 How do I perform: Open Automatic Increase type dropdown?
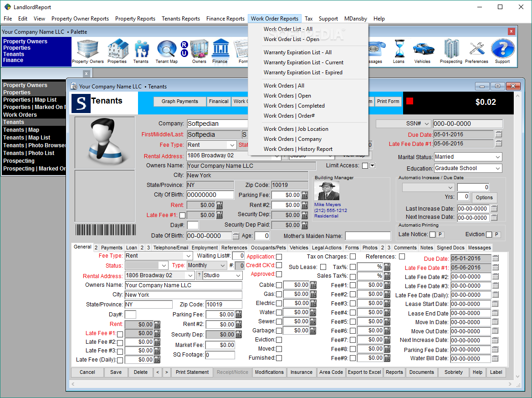(450, 187)
